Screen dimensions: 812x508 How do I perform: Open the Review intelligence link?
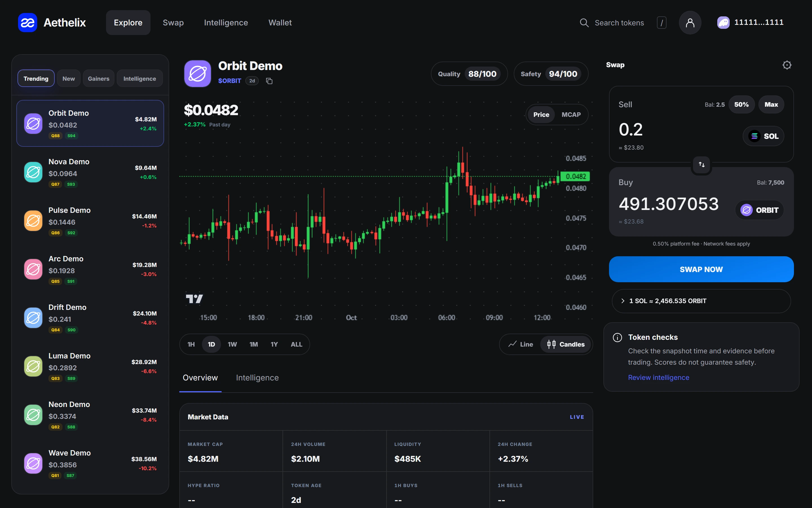pyautogui.click(x=658, y=378)
